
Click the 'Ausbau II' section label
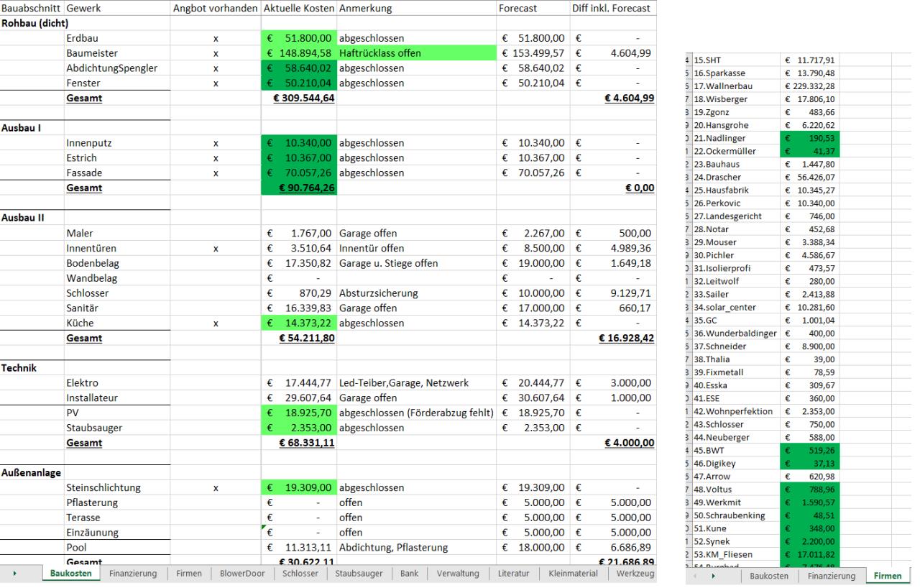click(32, 219)
